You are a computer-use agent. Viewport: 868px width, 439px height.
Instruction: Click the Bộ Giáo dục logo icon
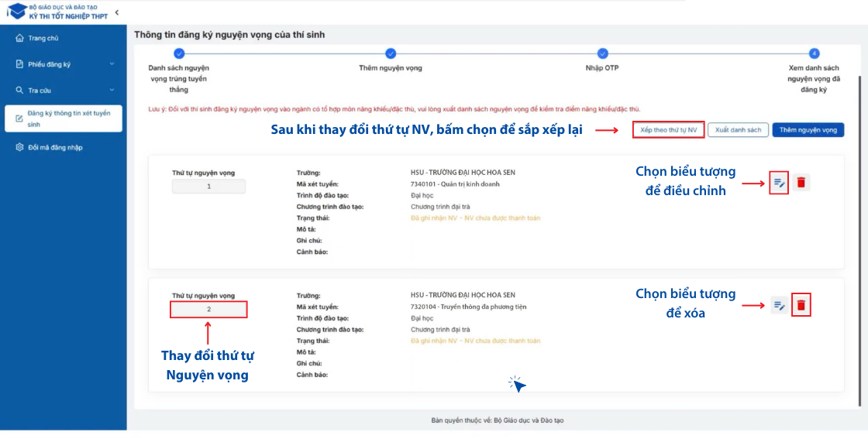[x=16, y=12]
